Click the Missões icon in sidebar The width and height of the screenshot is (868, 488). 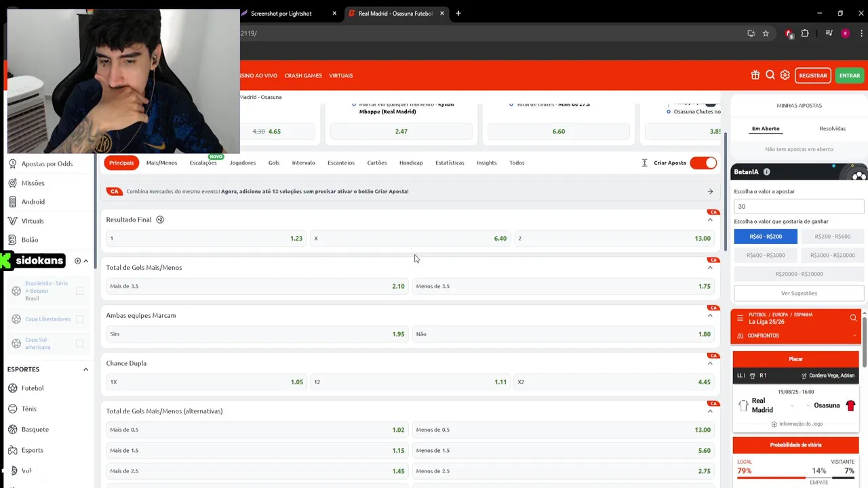(x=14, y=182)
